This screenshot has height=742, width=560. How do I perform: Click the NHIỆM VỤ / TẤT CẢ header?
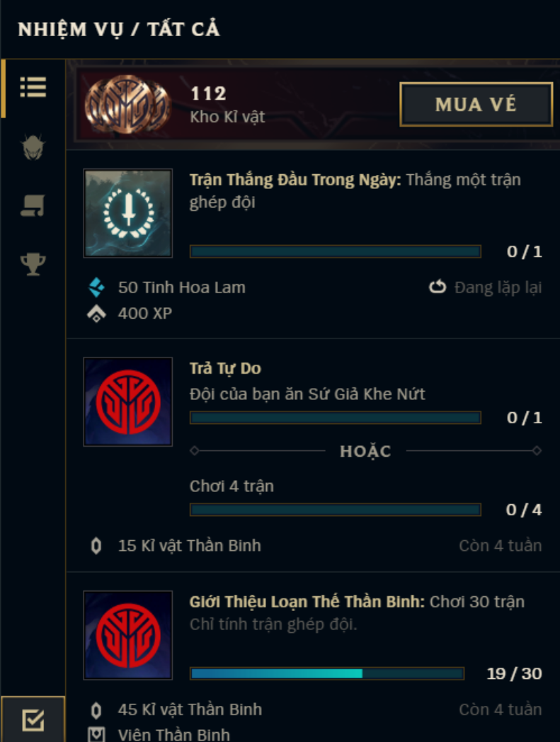click(119, 30)
